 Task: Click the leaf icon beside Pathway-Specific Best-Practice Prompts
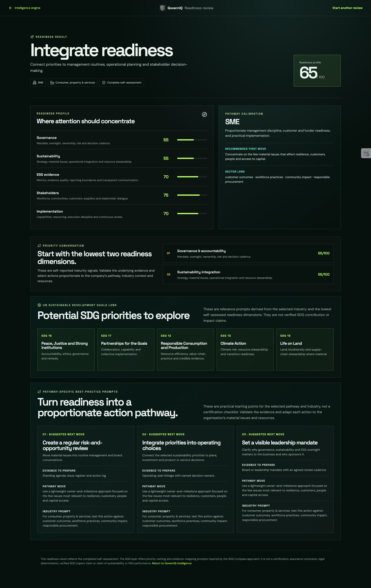[x=39, y=392]
